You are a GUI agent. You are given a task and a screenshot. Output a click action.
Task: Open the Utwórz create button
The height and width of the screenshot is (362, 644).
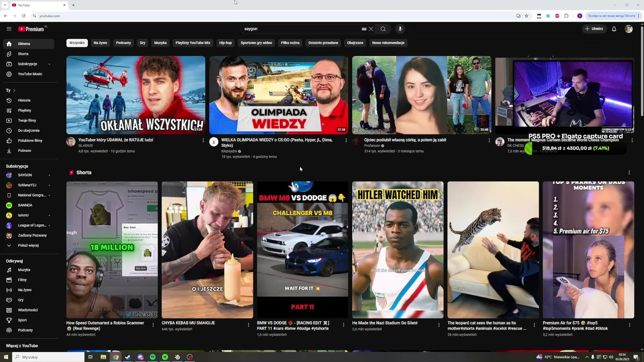click(593, 29)
